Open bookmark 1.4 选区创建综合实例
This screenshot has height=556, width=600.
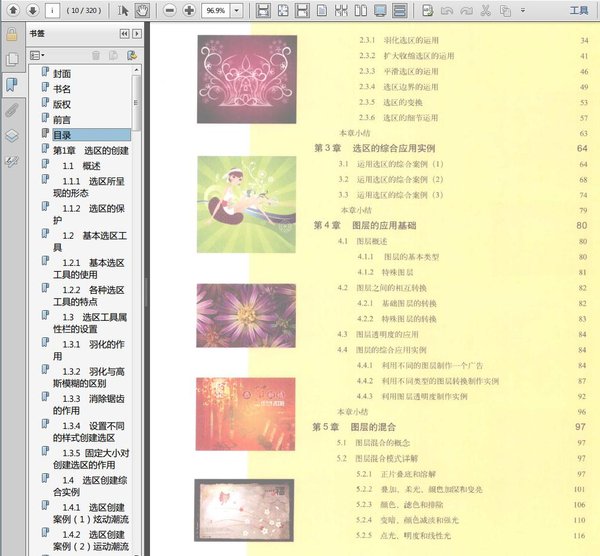click(90, 486)
